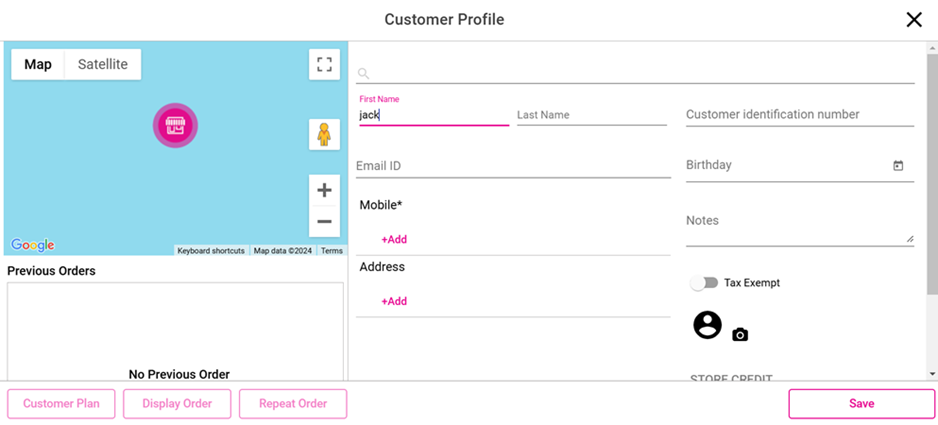938x425 pixels.
Task: Click the scrollbar down arrow
Action: tap(932, 374)
